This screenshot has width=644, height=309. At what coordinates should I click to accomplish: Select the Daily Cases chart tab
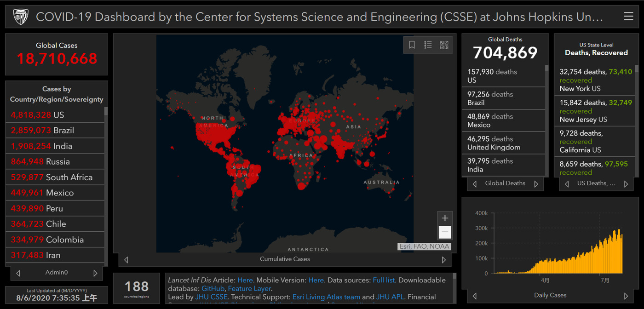pos(550,295)
